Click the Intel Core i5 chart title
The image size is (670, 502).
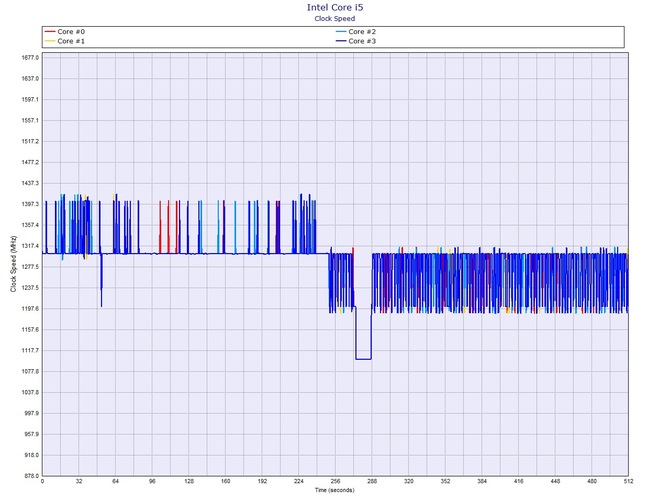(x=335, y=7)
